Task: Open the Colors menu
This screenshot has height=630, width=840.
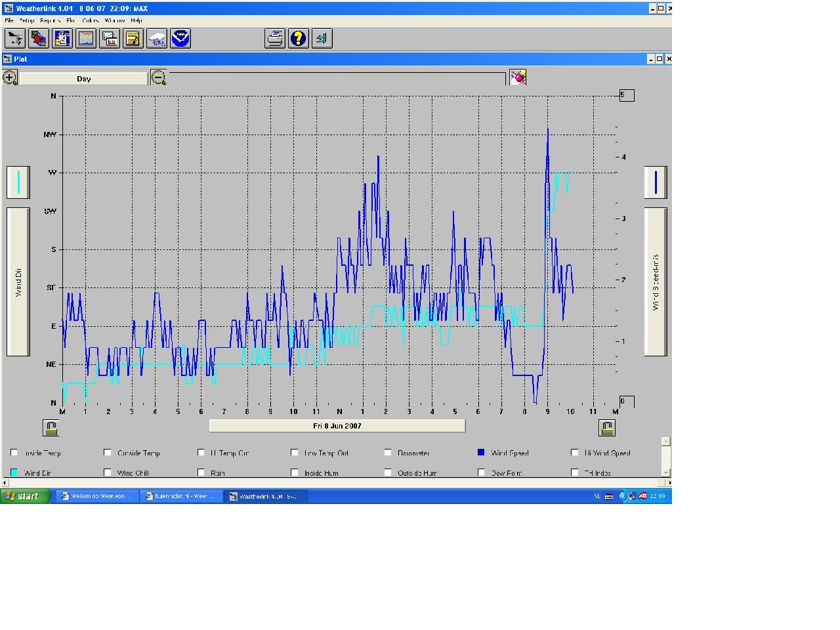Action: (91, 20)
